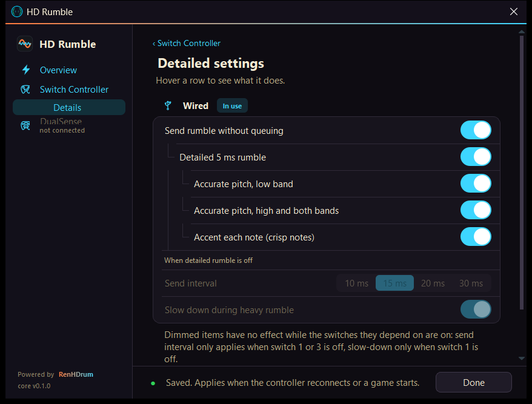Screen dimensions: 532x404
Task: Toggle Send rumble without queuing
Action: point(475,130)
